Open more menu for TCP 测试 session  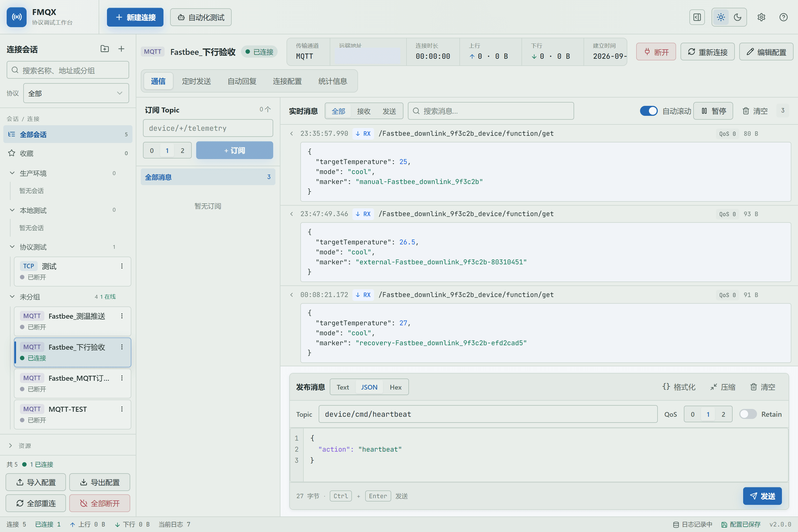point(122,266)
